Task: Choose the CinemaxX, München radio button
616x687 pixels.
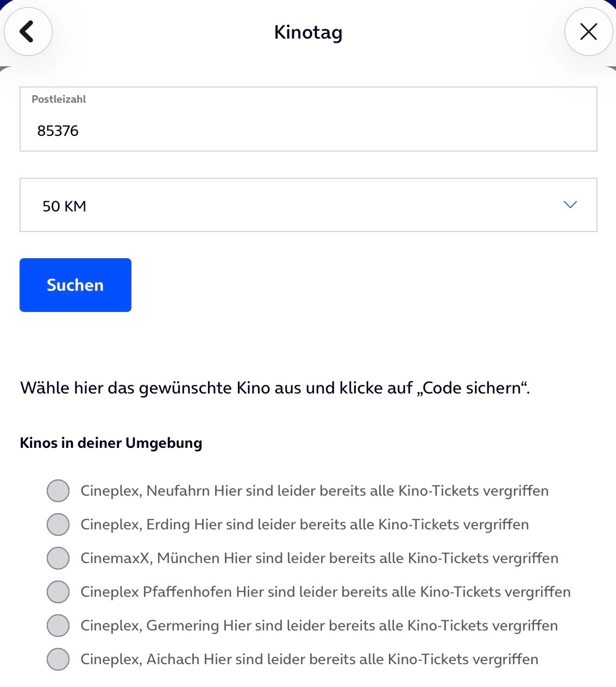Action: tap(58, 558)
